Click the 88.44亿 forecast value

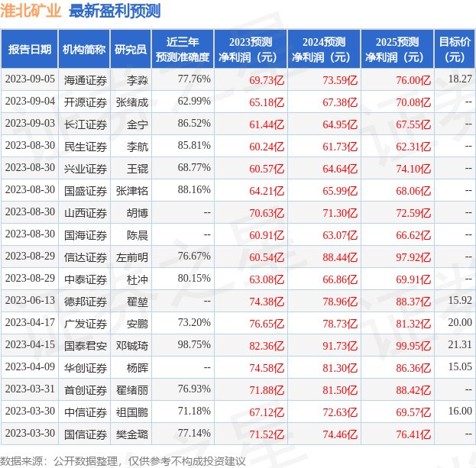(x=340, y=257)
